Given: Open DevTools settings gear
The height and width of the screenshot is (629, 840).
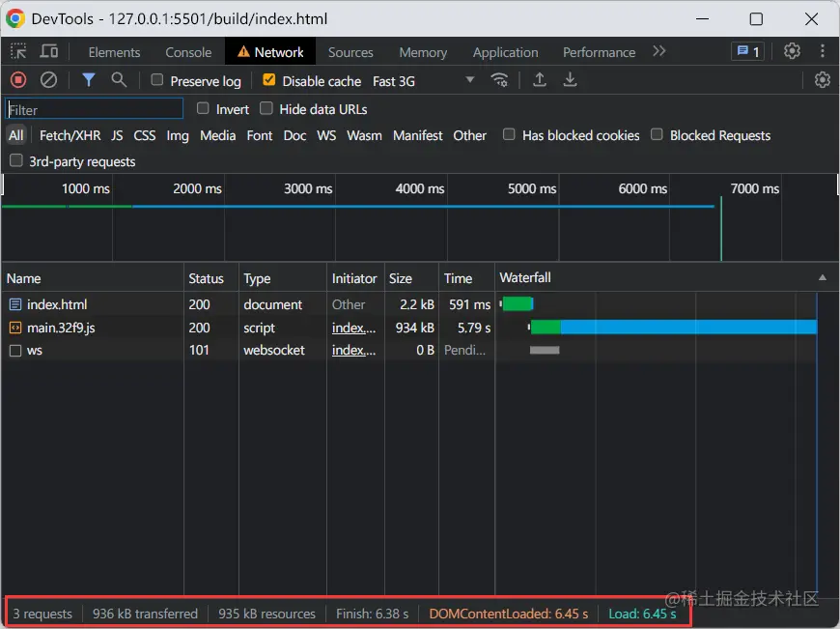Looking at the screenshot, I should coord(792,51).
